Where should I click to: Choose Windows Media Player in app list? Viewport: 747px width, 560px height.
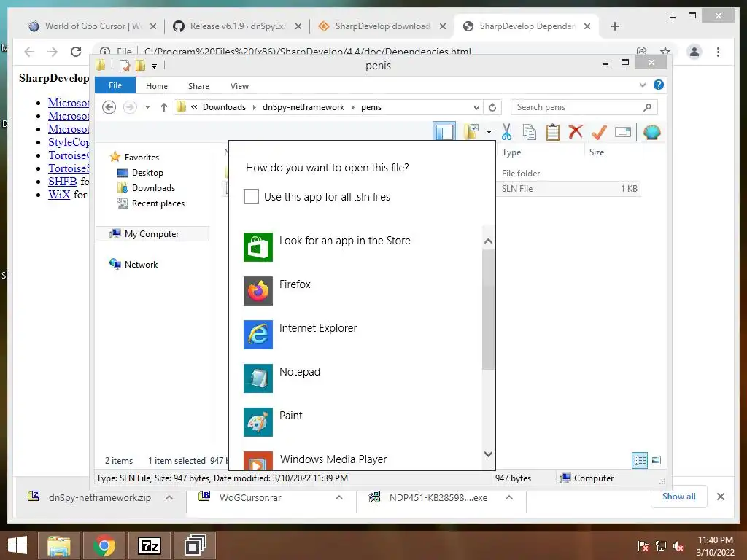coord(362,459)
